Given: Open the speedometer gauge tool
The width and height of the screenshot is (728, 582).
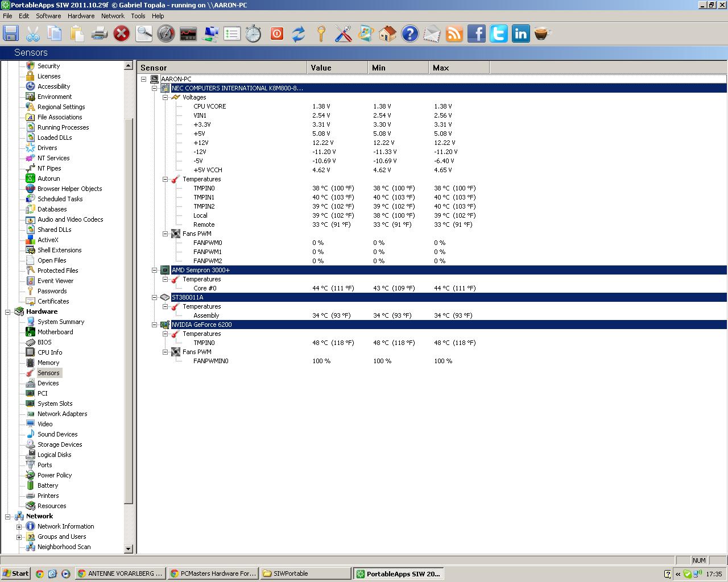Looking at the screenshot, I should click(x=166, y=34).
